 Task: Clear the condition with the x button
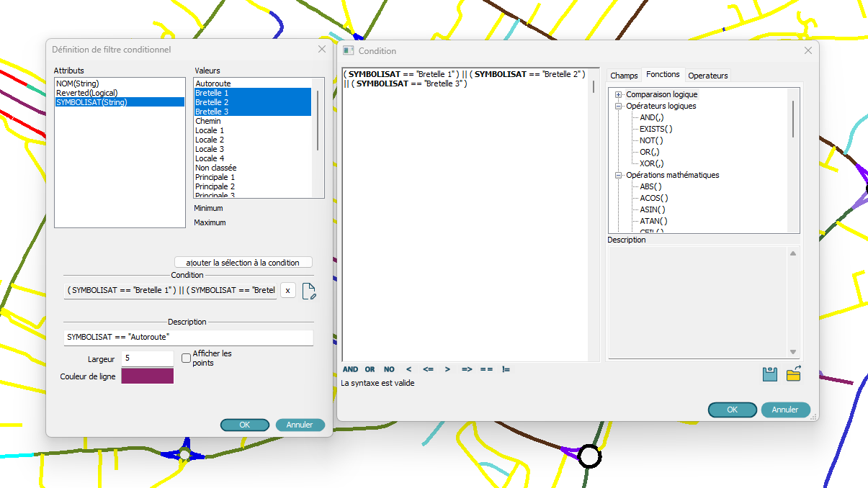pyautogui.click(x=287, y=290)
